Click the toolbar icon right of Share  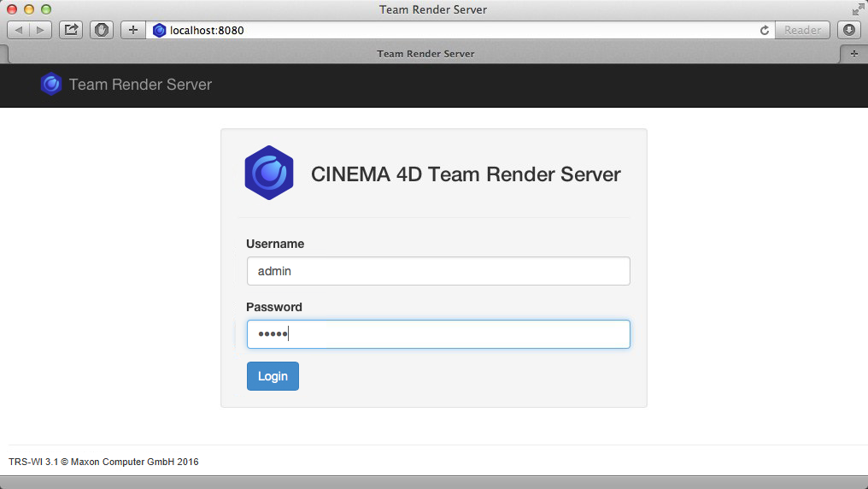[x=102, y=30]
